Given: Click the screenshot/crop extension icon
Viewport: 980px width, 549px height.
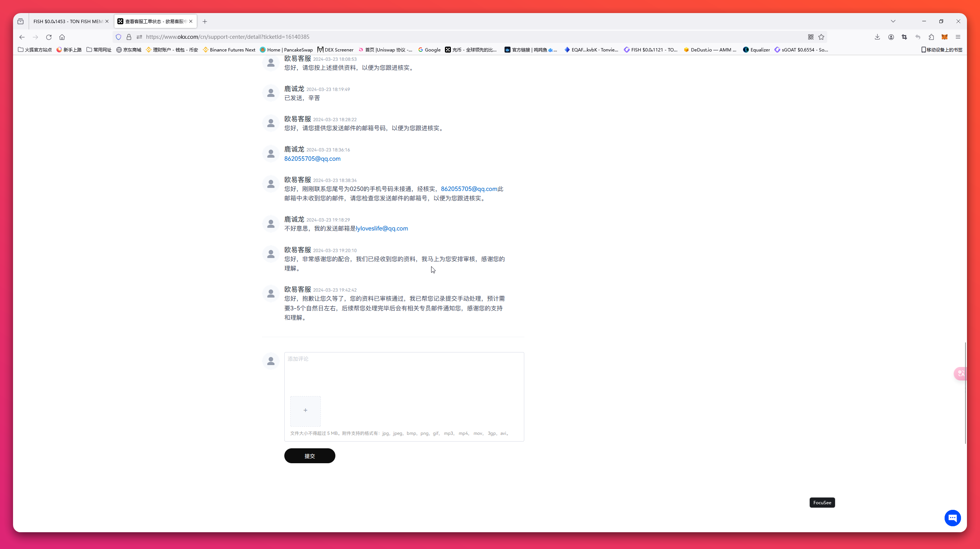Looking at the screenshot, I should click(x=904, y=37).
